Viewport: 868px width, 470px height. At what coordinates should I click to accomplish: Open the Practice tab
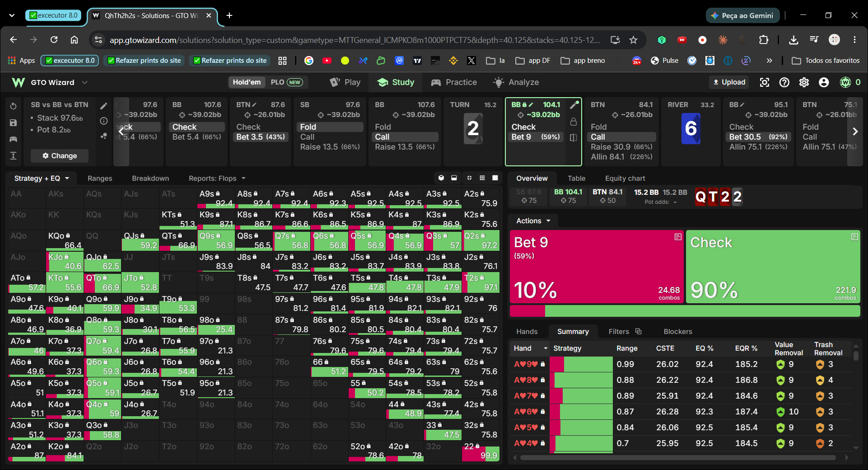(x=454, y=82)
